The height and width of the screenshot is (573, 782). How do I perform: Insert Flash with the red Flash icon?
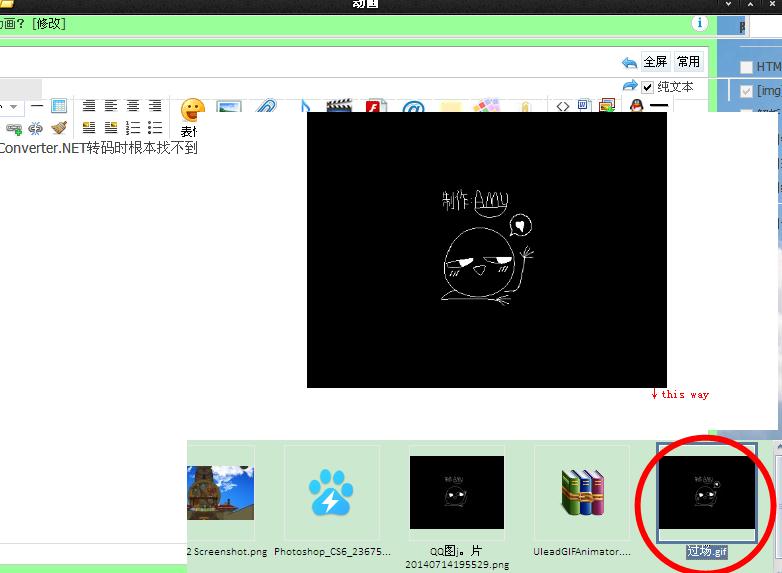click(376, 106)
